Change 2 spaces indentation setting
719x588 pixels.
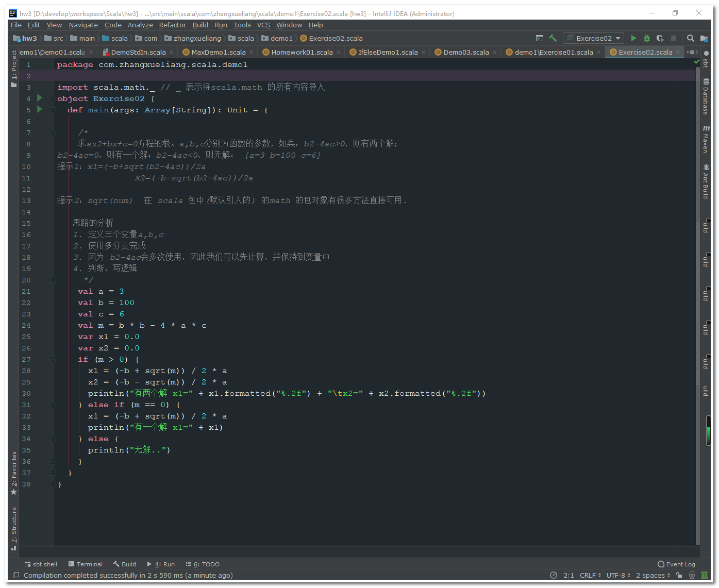[x=653, y=575]
